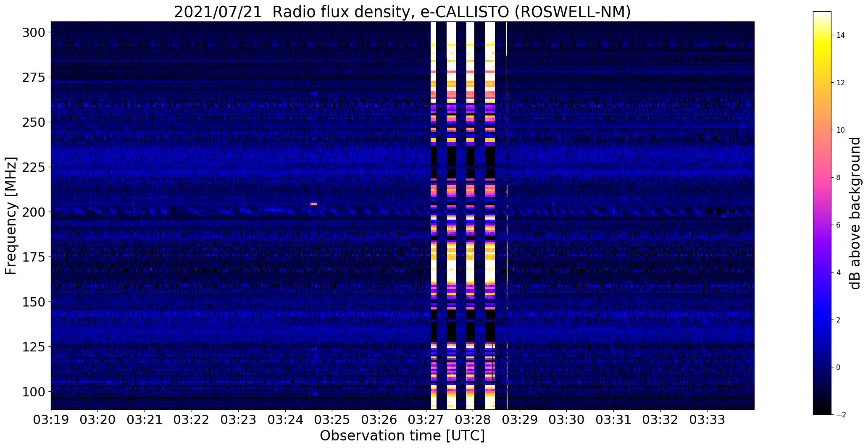Click the 03:22 time tick label
This screenshot has height=448, width=868.
(x=192, y=420)
